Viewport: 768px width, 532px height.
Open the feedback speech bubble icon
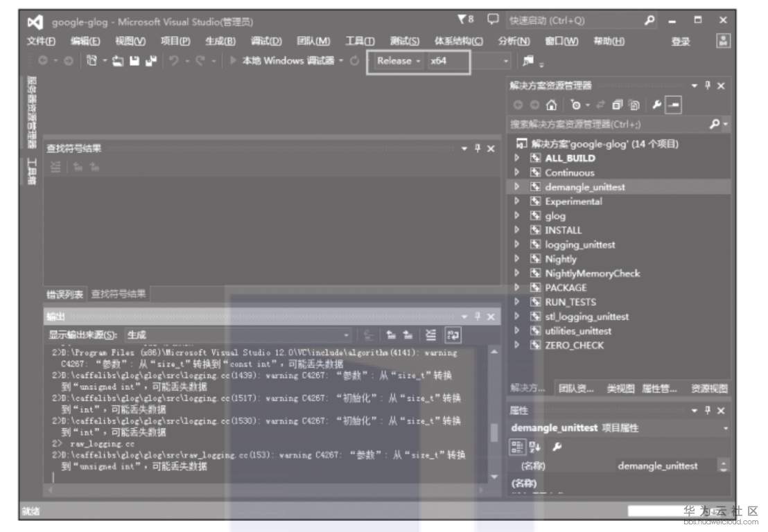click(x=493, y=19)
